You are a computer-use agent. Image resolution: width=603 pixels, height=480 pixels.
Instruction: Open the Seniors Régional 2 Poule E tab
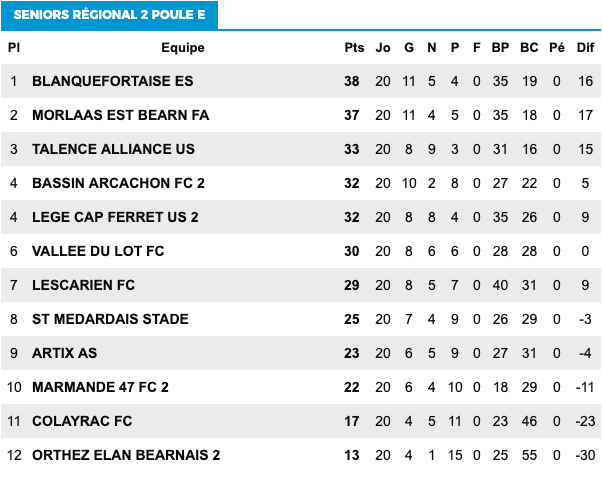[110, 15]
